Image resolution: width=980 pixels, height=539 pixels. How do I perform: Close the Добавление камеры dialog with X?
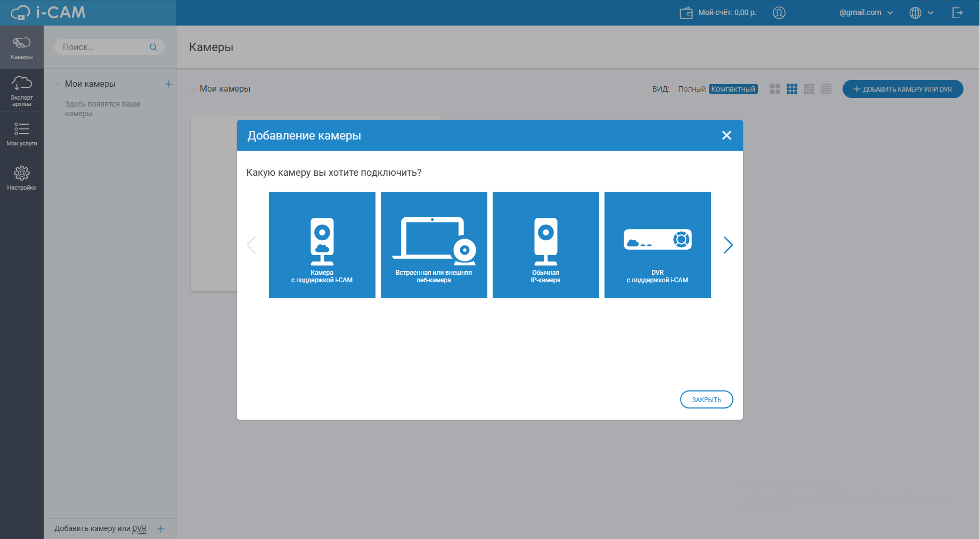click(x=726, y=135)
